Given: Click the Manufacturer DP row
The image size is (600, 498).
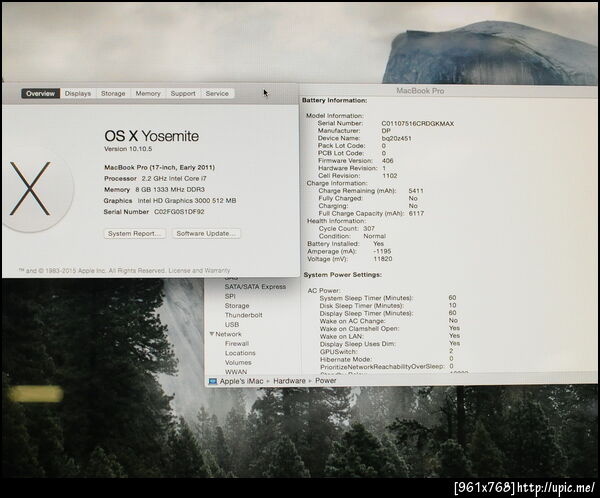Looking at the screenshot, I should click(354, 131).
